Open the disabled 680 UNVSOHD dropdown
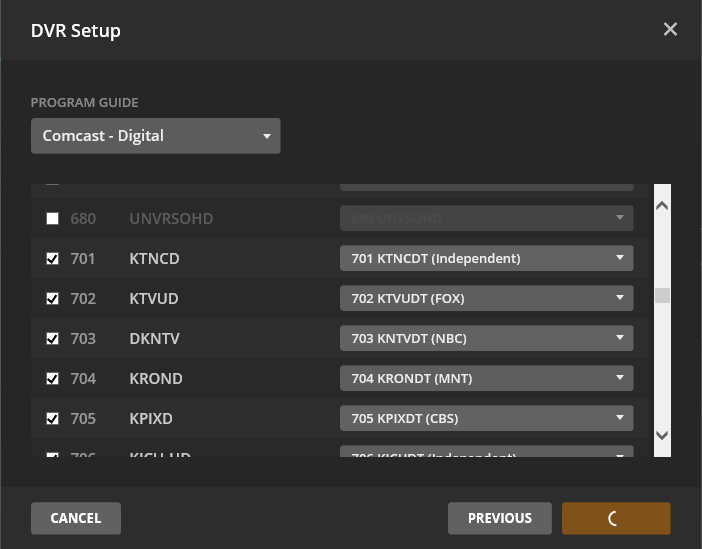 click(x=486, y=219)
